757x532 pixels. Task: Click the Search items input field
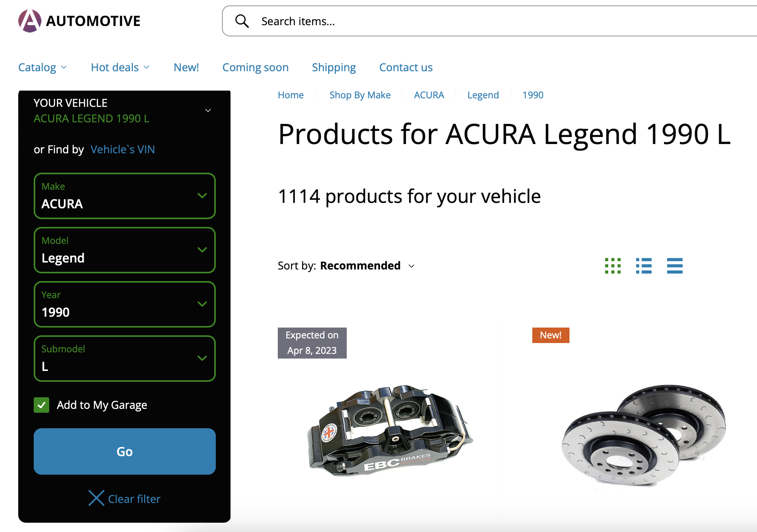[x=490, y=21]
